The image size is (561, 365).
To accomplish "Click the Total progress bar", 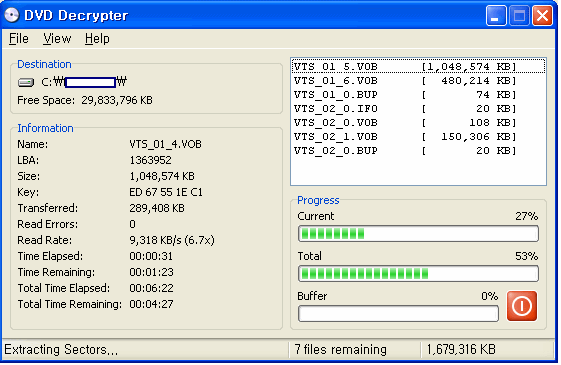I will pos(418,274).
